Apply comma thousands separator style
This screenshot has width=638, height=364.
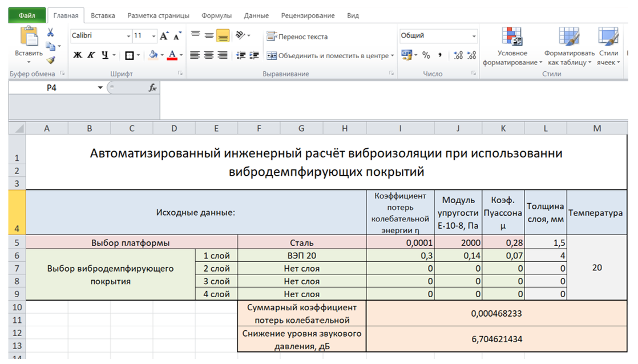coord(440,55)
